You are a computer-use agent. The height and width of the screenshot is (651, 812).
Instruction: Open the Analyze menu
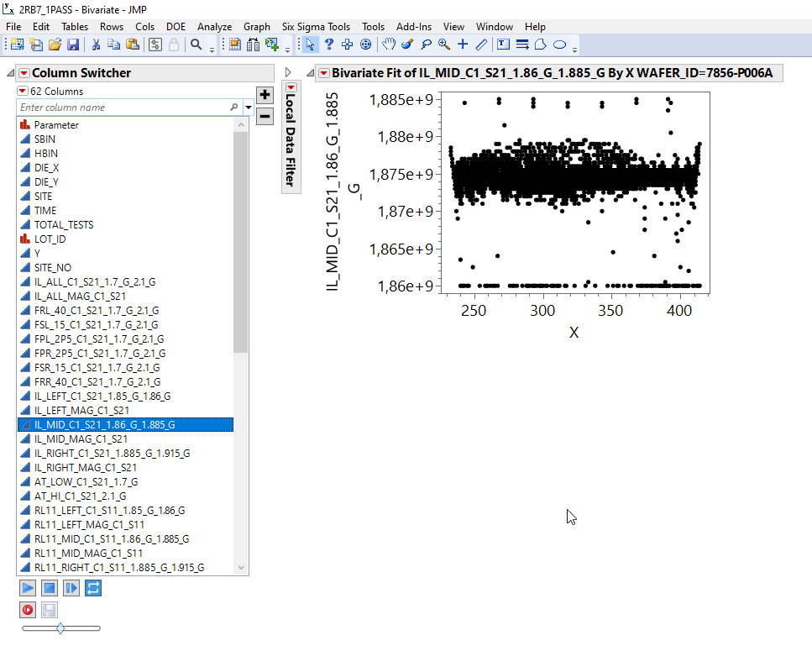click(214, 26)
